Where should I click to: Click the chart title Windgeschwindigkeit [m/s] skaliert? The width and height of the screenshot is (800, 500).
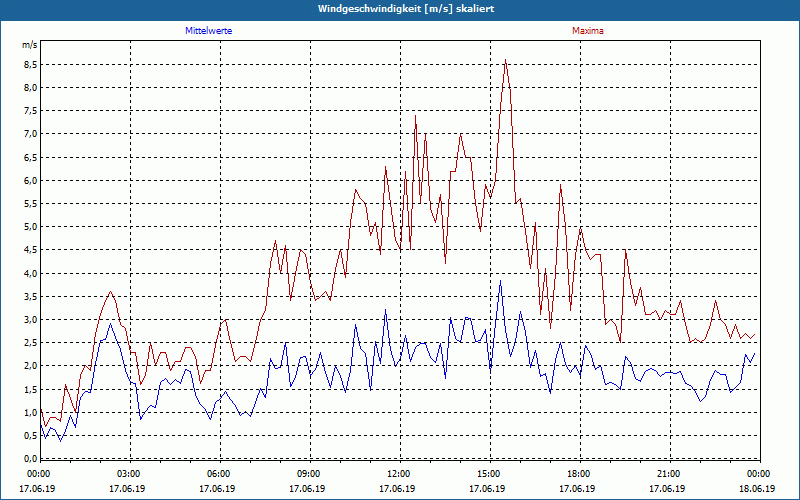pyautogui.click(x=406, y=9)
